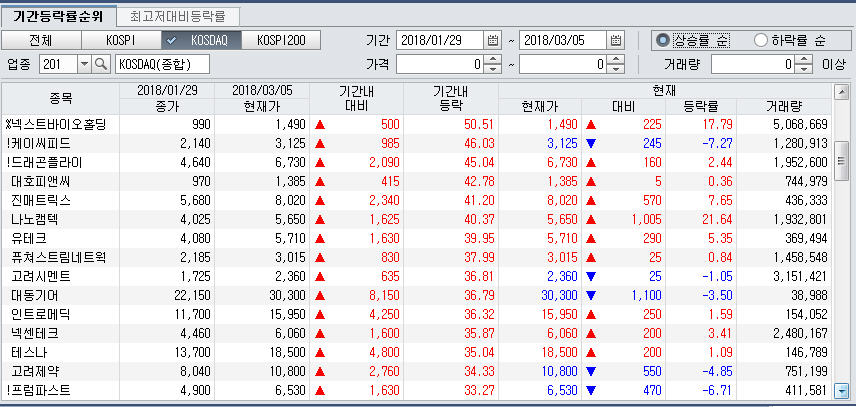Increase minimum price with up stepper arrow
This screenshot has width=856, height=407.
click(x=493, y=60)
